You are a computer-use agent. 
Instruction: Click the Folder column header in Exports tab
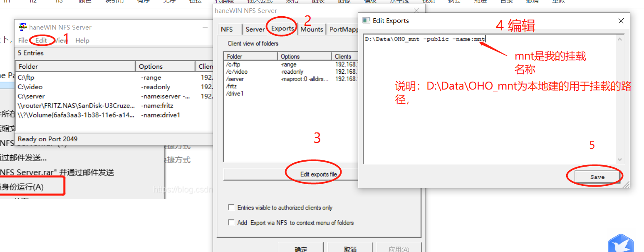[x=251, y=56]
